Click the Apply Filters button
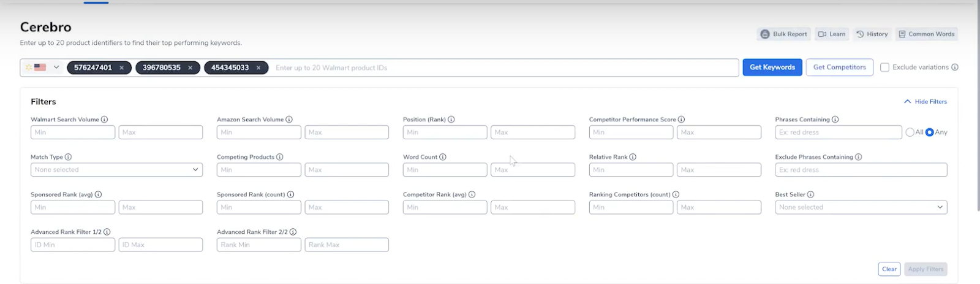This screenshot has width=980, height=284. [x=925, y=269]
